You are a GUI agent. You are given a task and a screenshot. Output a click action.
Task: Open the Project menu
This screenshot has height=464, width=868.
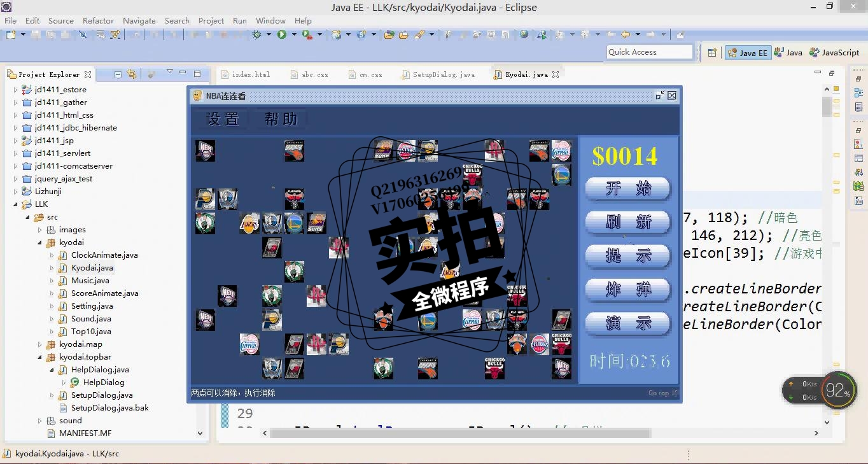[x=211, y=20]
